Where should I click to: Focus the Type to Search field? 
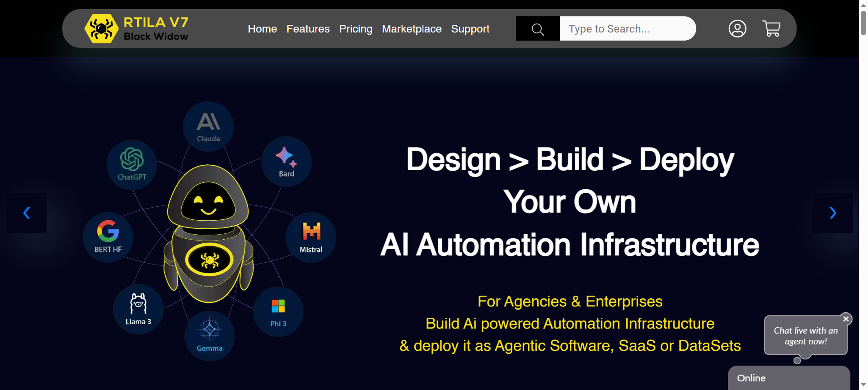627,29
